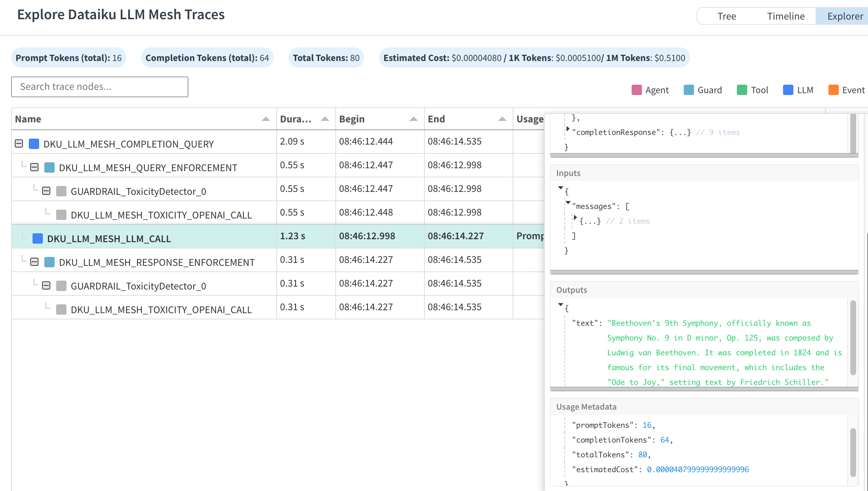Image resolution: width=868 pixels, height=491 pixels.
Task: Click the top JSON panel scrollbar
Action: (x=853, y=133)
